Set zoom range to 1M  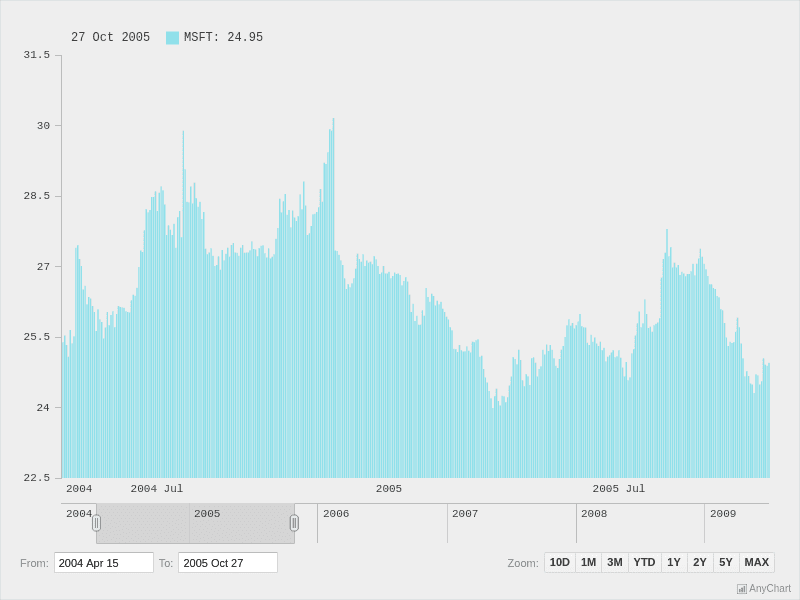tap(588, 562)
